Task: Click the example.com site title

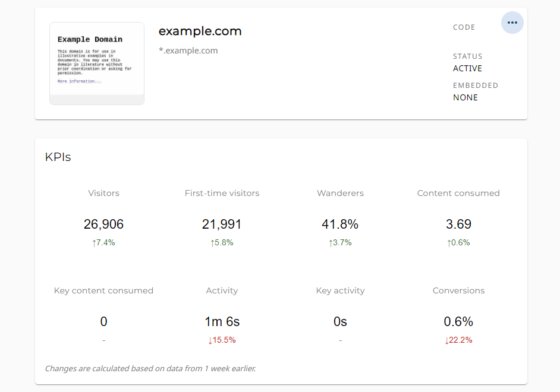Action: (x=200, y=31)
